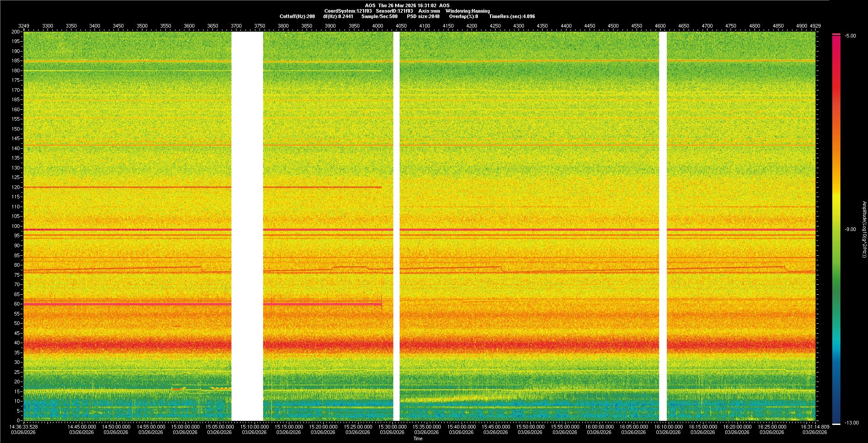Select the 16:10:00.000 time axis label
The width and height of the screenshot is (868, 443).
click(668, 427)
